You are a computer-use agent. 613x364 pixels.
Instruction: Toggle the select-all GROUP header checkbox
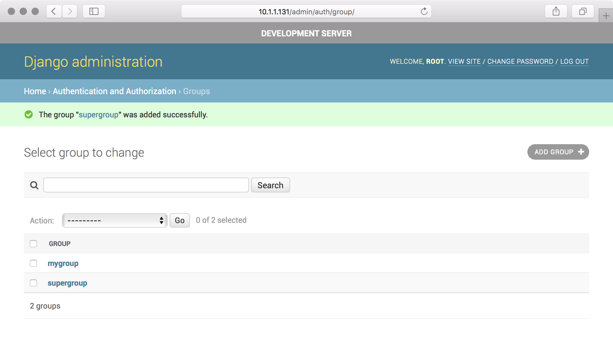click(33, 244)
